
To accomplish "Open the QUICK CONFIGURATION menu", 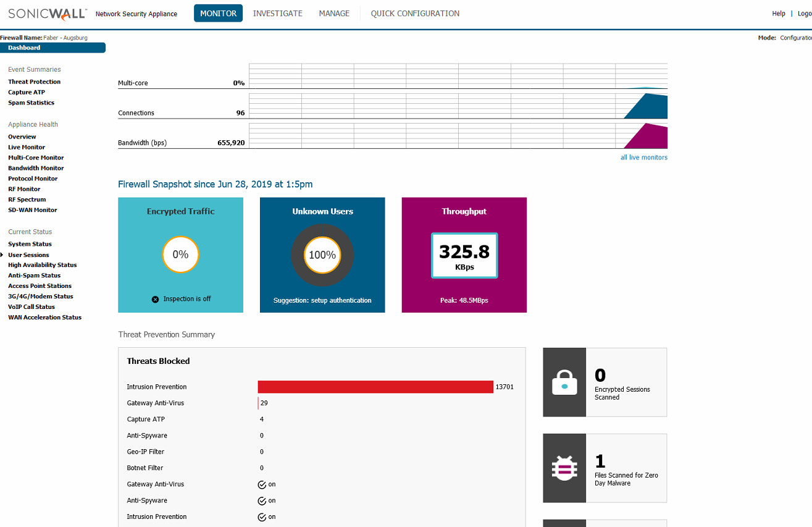I will tap(415, 13).
